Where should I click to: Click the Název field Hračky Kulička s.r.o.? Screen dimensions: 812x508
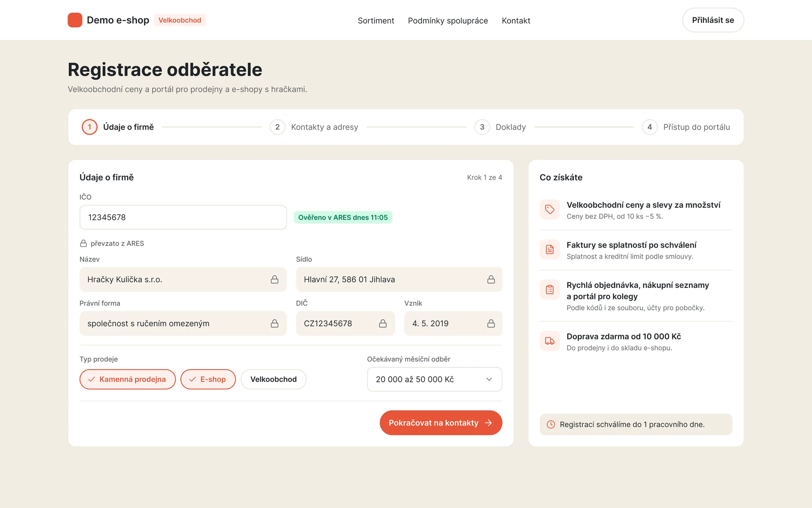(183, 279)
